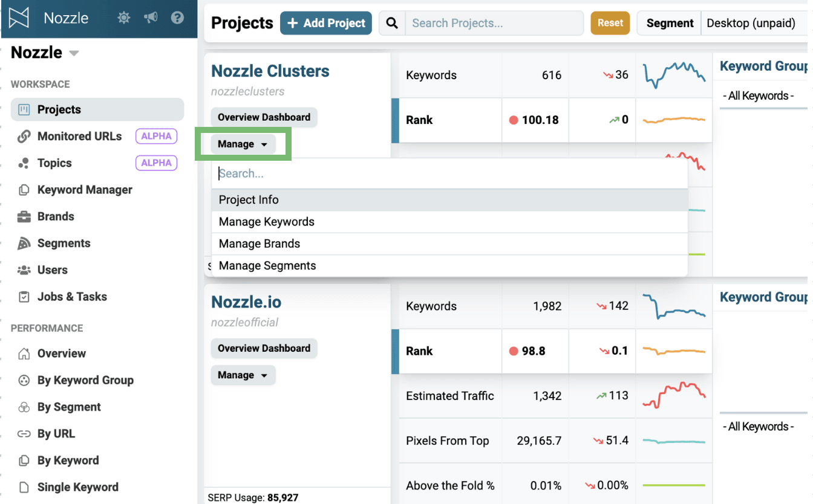Click the Manage dropdown Search field
The image size is (813, 504).
(449, 173)
